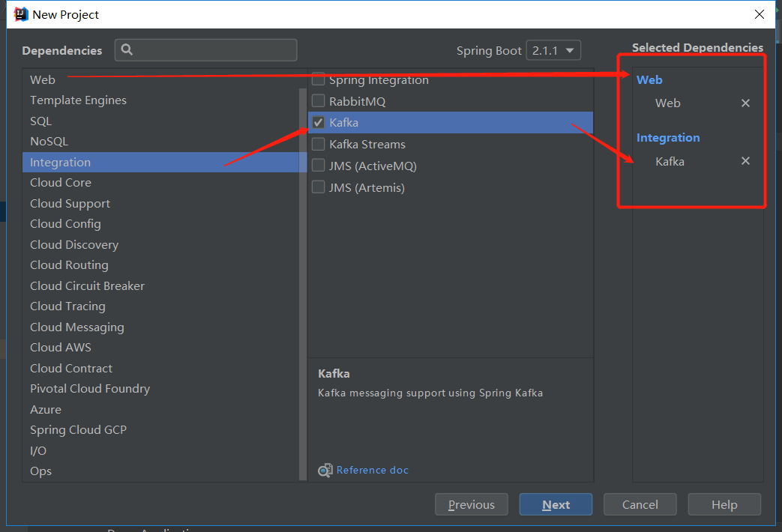Select the SQL category
Screen dimensions: 782x532
click(x=160, y=121)
